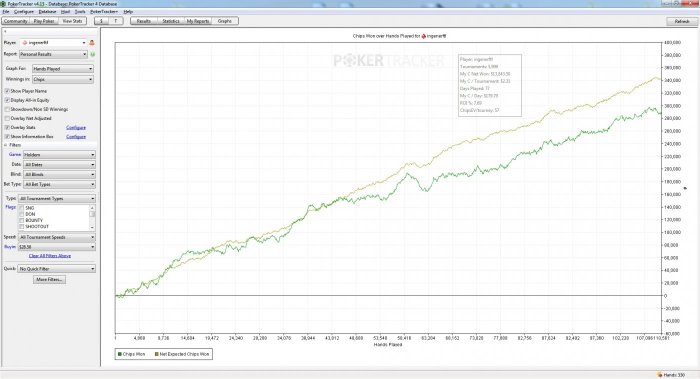Click the Clear All Filters Above link

click(50, 256)
